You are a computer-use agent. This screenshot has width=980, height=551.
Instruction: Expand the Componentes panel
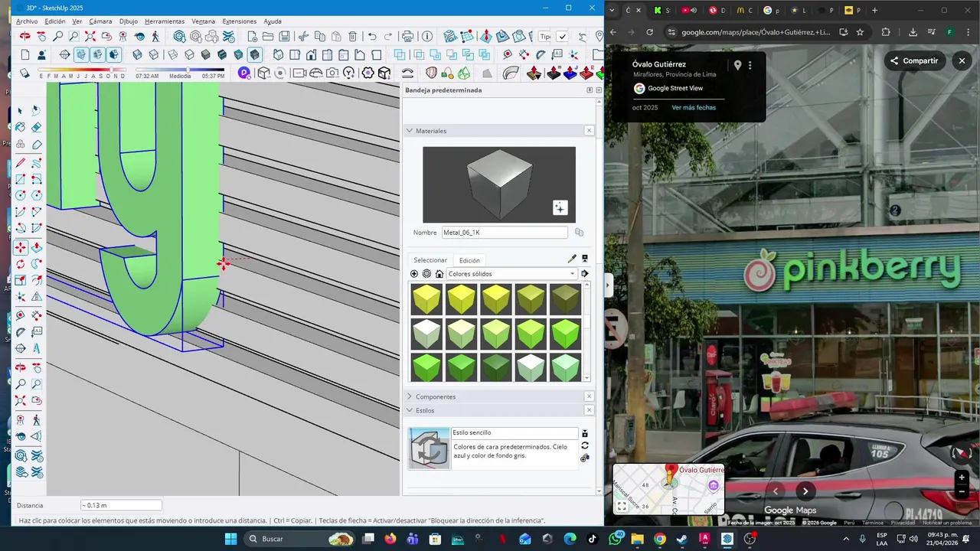[410, 396]
